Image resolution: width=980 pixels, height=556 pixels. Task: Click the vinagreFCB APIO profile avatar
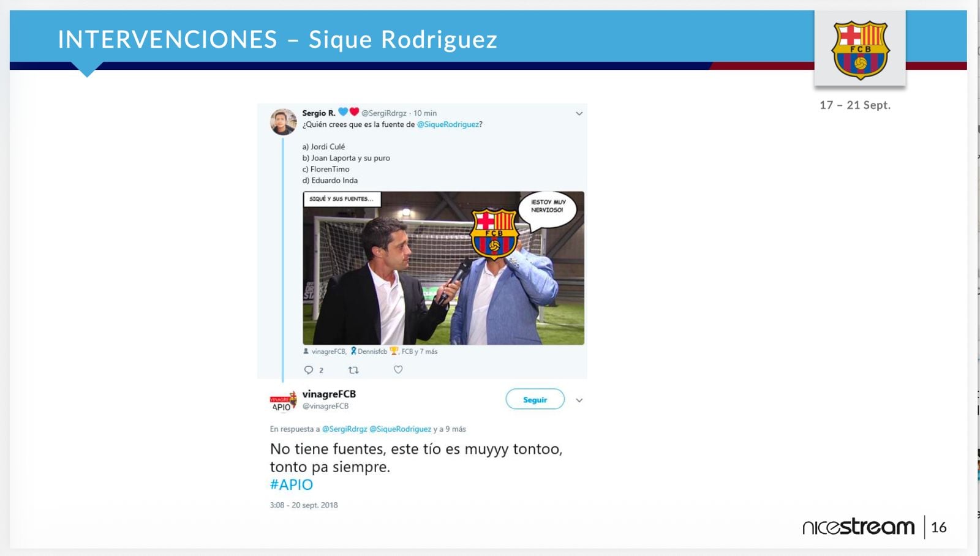click(x=283, y=401)
